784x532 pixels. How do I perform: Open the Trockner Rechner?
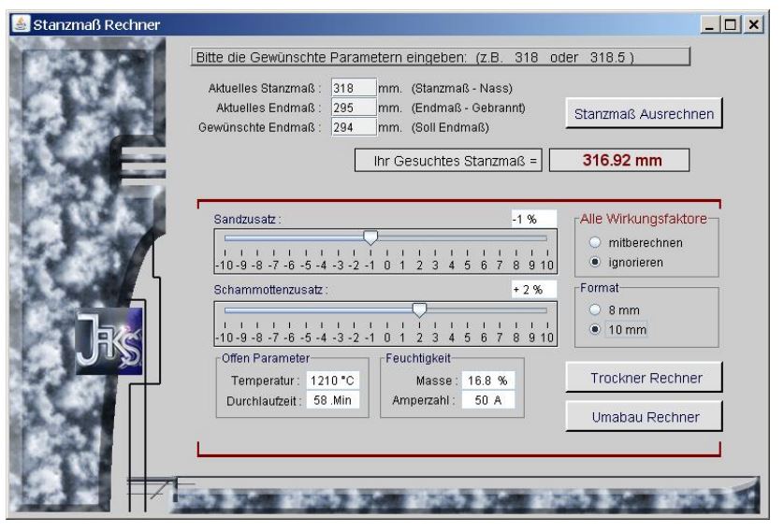[645, 378]
